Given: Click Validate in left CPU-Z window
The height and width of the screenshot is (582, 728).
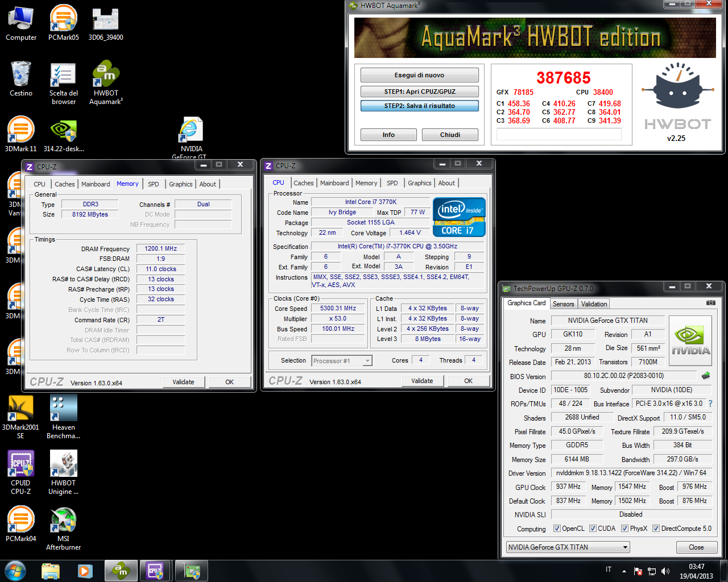Looking at the screenshot, I should point(183,382).
